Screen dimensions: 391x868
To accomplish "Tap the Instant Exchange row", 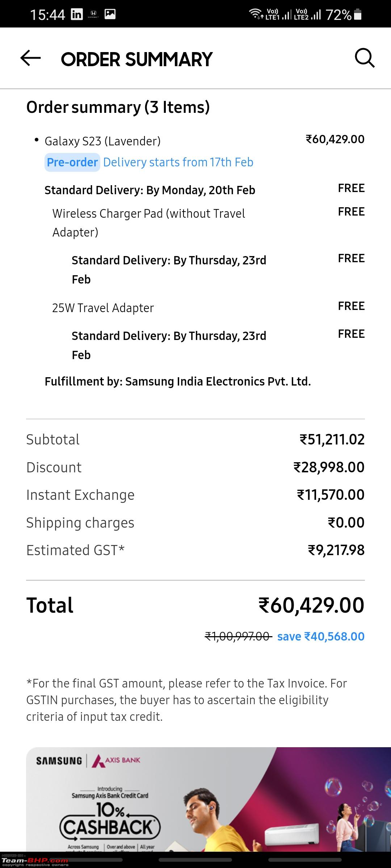I will (195, 495).
